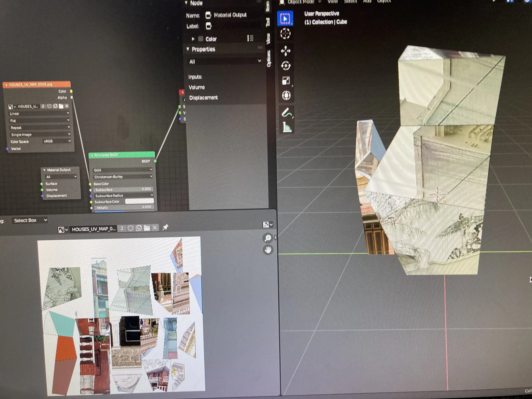Screen dimensions: 532x399
Task: Open the Select Box dropdown
Action: click(30, 220)
